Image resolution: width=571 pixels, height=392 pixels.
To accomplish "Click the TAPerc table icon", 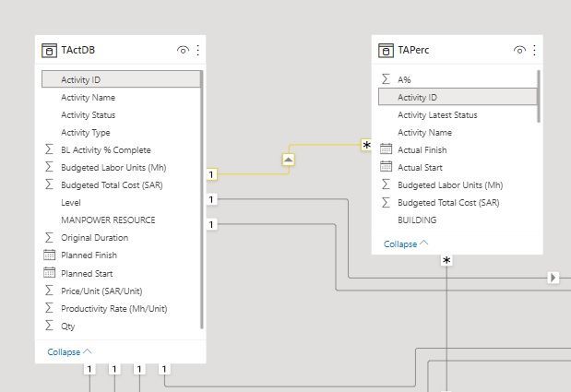I will pos(387,50).
